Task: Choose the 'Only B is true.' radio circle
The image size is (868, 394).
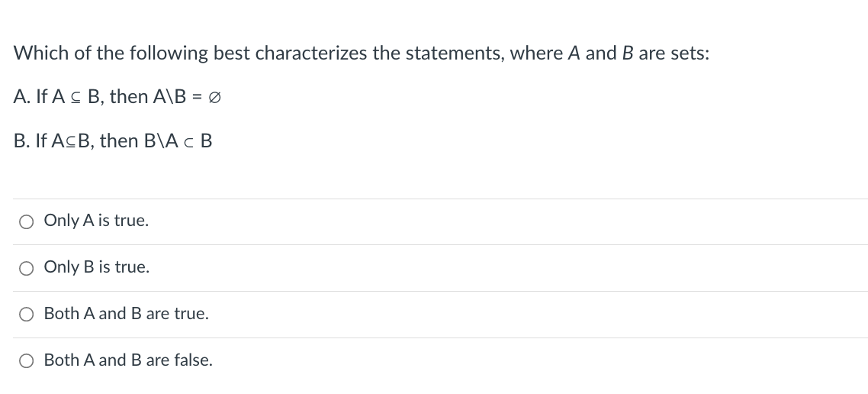Action: (x=26, y=269)
